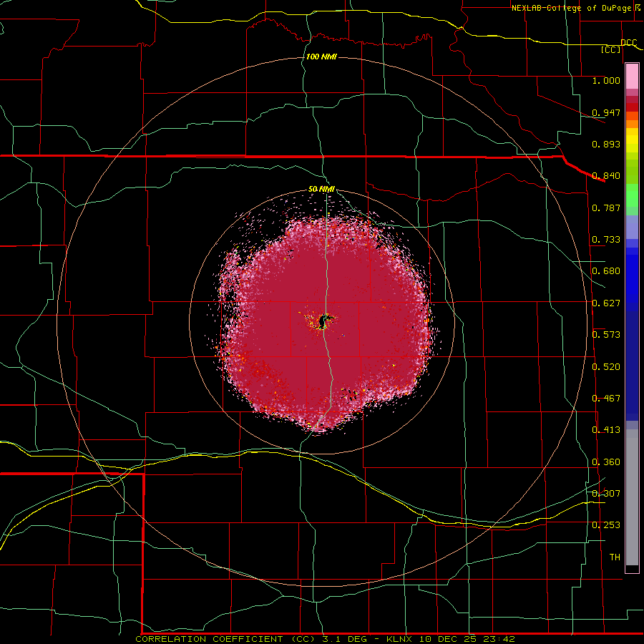Click the 0.307 scale value
This screenshot has width=644, height=644.
606,494
